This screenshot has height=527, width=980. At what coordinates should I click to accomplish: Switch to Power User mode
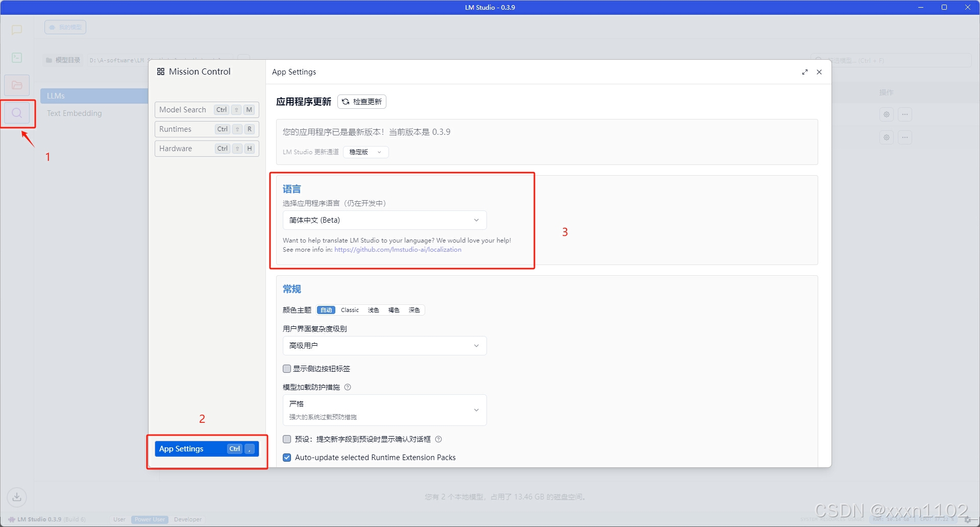(150, 519)
